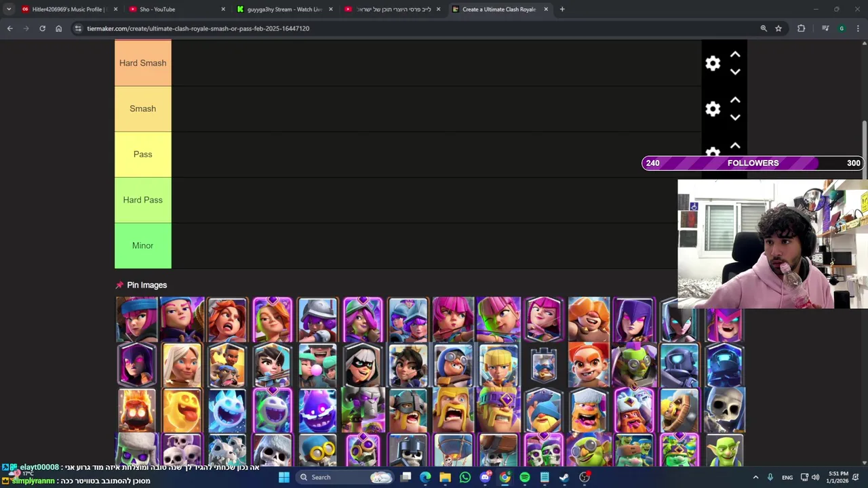Open Spotify from taskbar
The width and height of the screenshot is (868, 488).
pyautogui.click(x=525, y=477)
